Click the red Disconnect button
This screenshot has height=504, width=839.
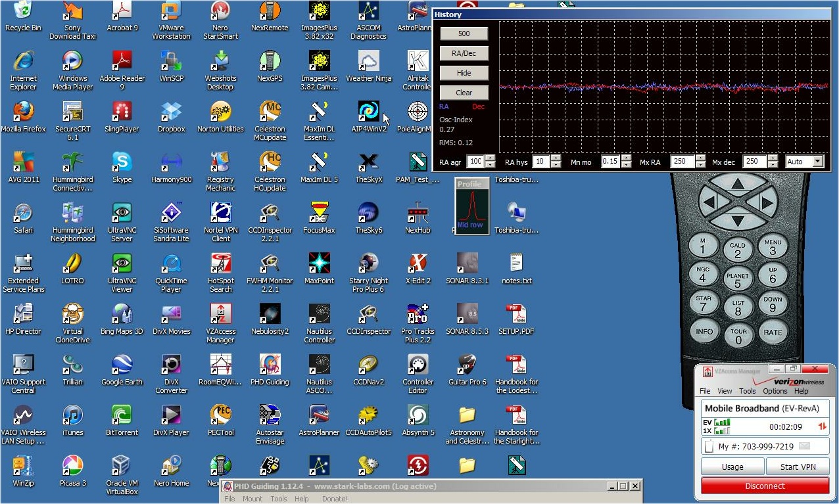(x=765, y=486)
